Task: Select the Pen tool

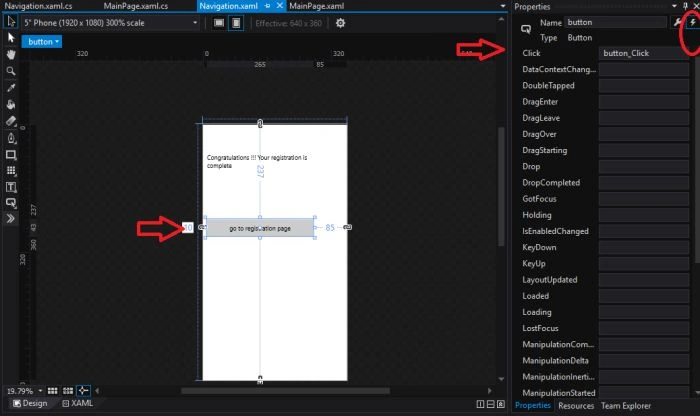Action: (x=11, y=138)
